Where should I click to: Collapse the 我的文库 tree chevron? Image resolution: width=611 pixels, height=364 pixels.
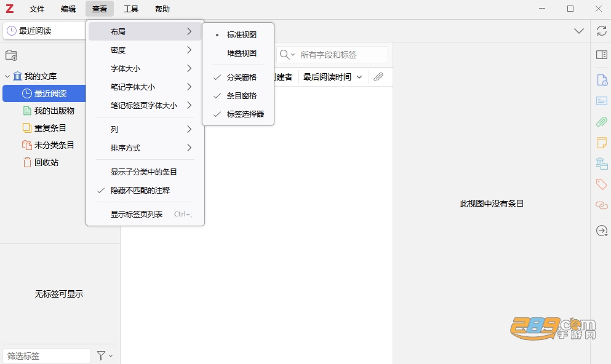coord(7,76)
